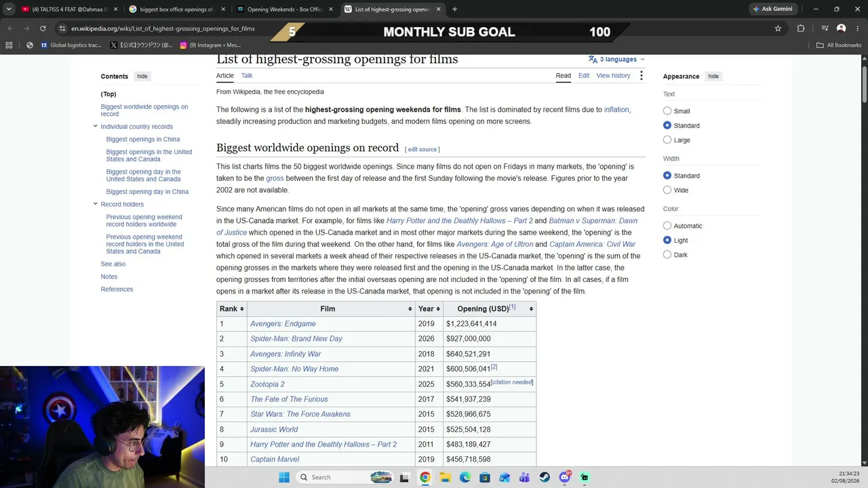Switch to the TAL7ISS 4 FEAT YouTube tab
868x488 pixels.
68,9
